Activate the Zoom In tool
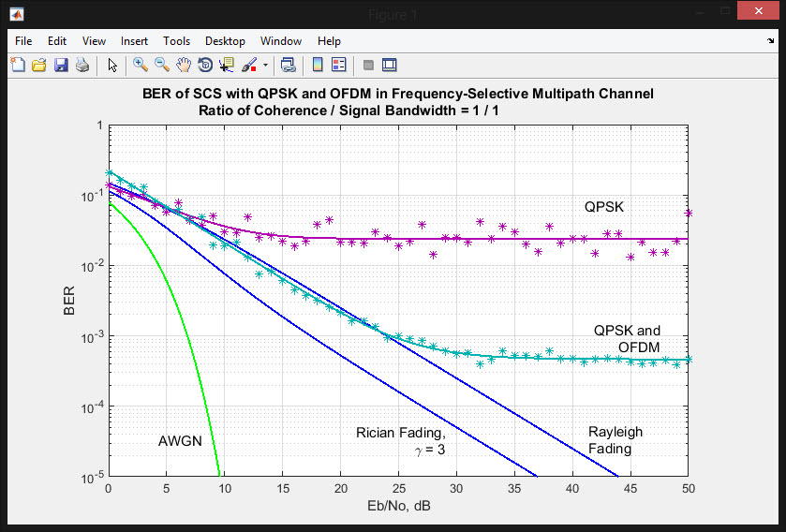 (x=140, y=65)
